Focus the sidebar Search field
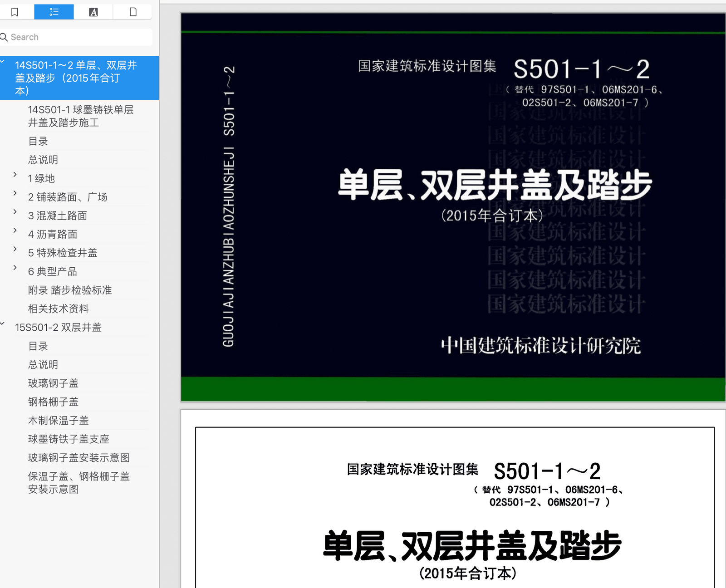726x588 pixels. pos(76,37)
